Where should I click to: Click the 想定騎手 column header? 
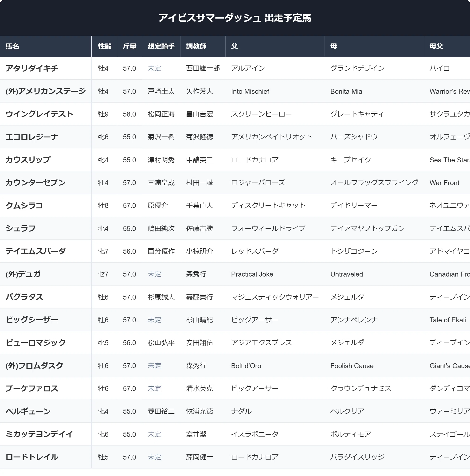coord(161,46)
